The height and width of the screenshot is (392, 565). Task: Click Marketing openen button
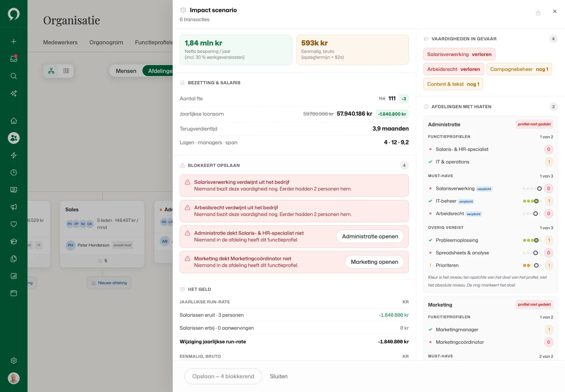374,262
